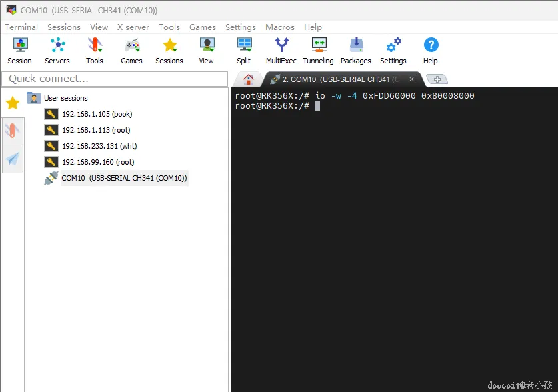Click the Packages toolbar icon
Image resolution: width=558 pixels, height=392 pixels.
(356, 51)
